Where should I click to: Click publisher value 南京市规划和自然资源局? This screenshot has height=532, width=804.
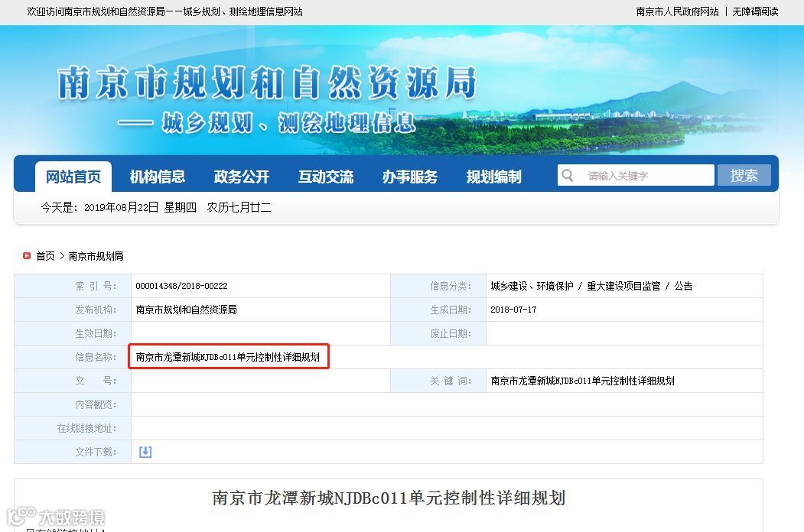[186, 310]
